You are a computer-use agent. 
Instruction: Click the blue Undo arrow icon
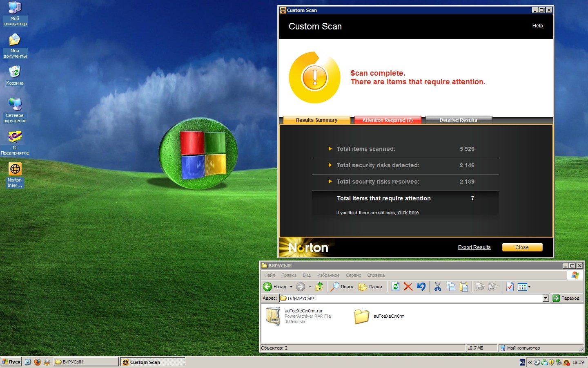[x=421, y=287]
